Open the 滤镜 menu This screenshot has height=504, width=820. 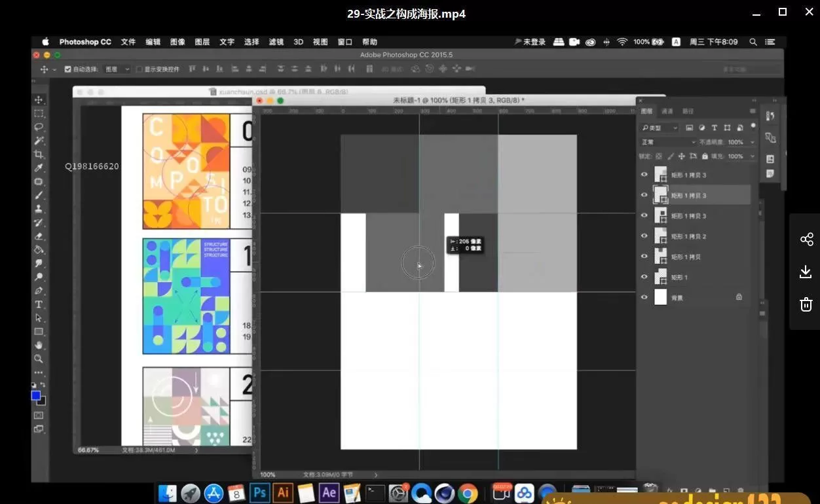click(x=276, y=42)
